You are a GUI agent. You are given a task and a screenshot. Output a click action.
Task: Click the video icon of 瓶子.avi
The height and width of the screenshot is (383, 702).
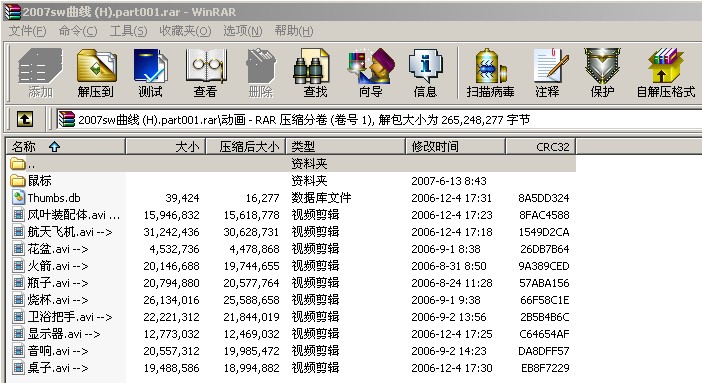[x=18, y=283]
